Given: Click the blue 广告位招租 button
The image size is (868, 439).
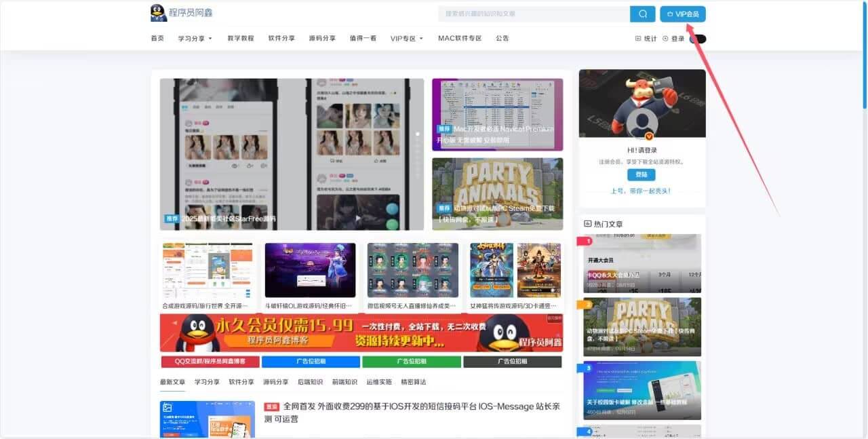Looking at the screenshot, I should 311,362.
